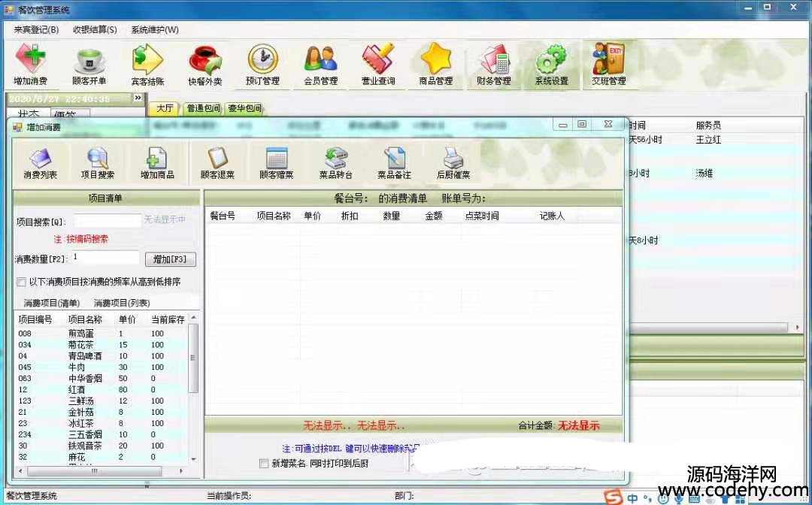This screenshot has height=505, width=812.
Task: Open the 宾客结账 checkout tool
Action: 147,65
